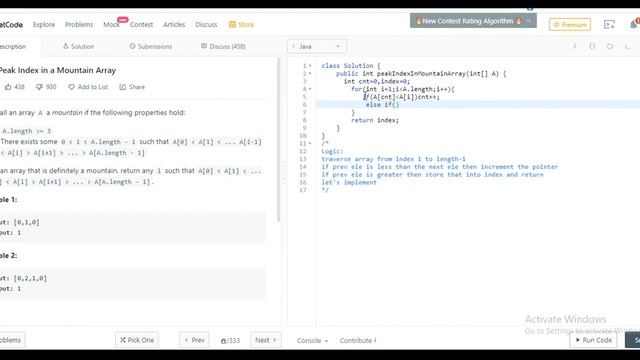Click the description panel scrollbar

(x=279, y=139)
